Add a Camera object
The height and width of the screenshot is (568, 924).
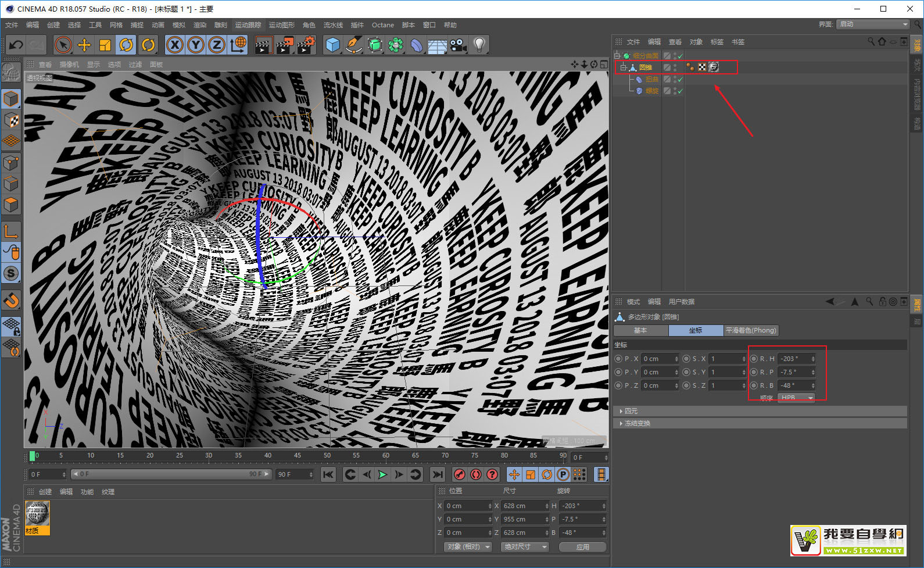point(458,45)
